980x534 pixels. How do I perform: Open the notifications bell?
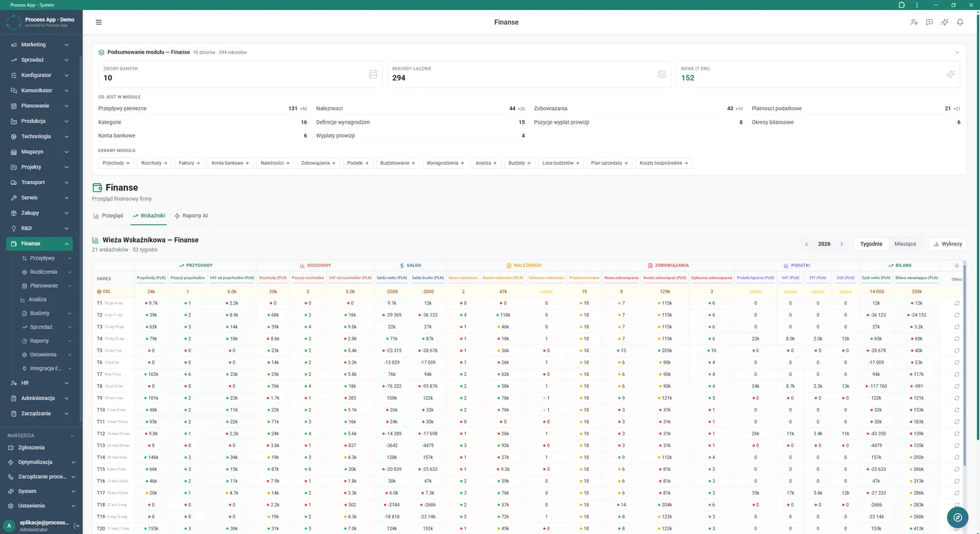[960, 22]
